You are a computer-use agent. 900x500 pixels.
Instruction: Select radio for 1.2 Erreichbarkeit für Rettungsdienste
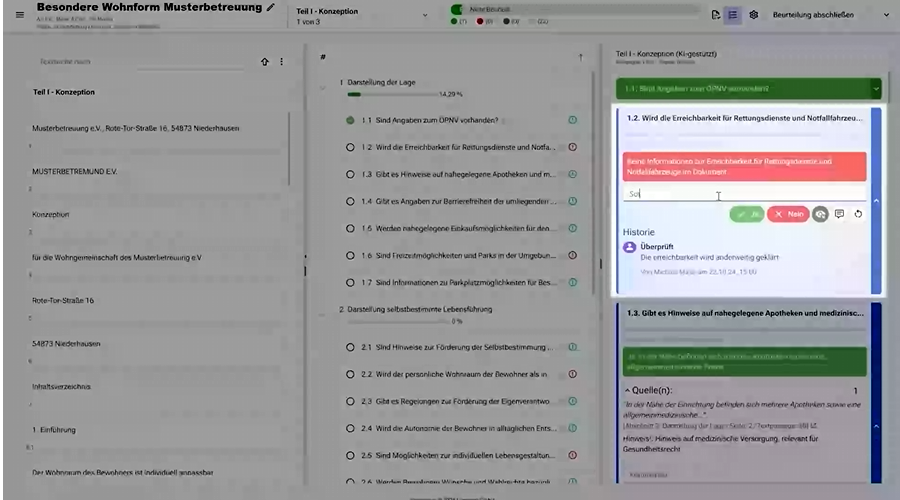(x=350, y=147)
